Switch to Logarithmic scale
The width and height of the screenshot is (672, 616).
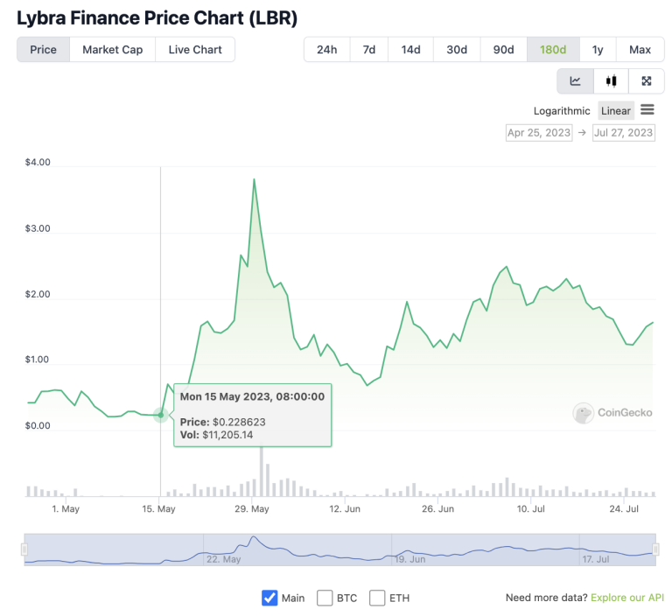pos(562,111)
